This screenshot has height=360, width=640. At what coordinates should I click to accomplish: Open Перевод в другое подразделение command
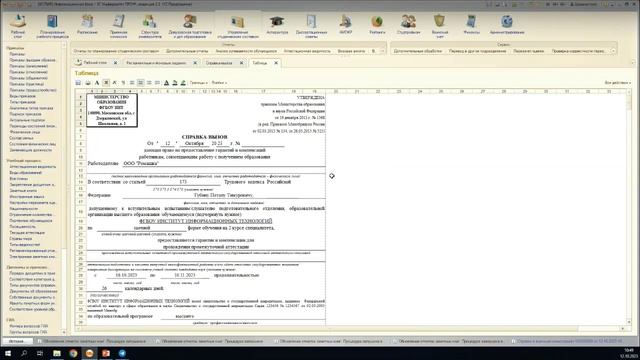click(x=477, y=51)
